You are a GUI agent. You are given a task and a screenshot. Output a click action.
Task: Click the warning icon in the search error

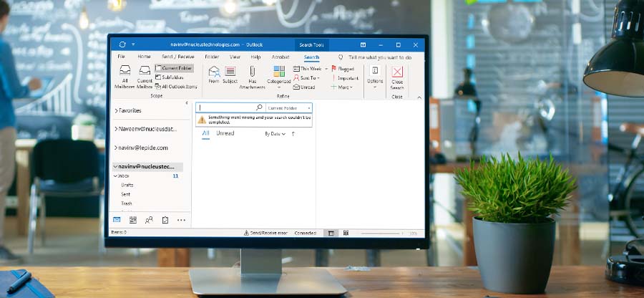[x=202, y=120]
